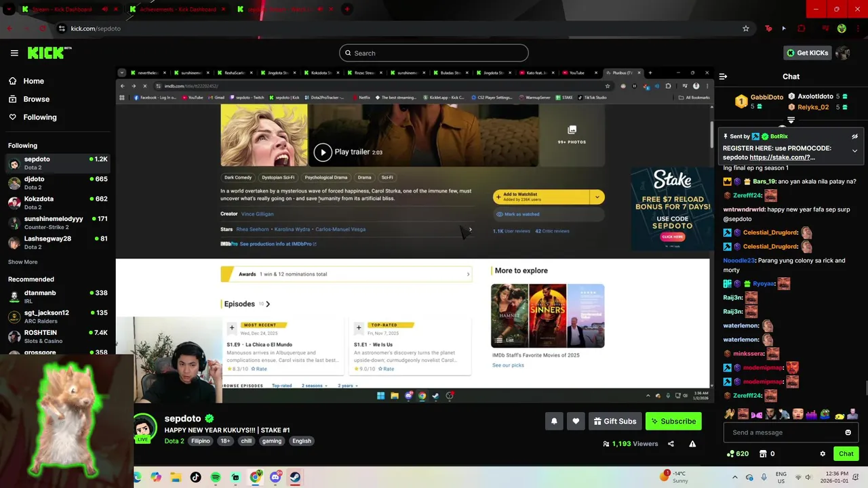This screenshot has width=868, height=488.
Task: Click the Search field
Action: pyautogui.click(x=434, y=53)
